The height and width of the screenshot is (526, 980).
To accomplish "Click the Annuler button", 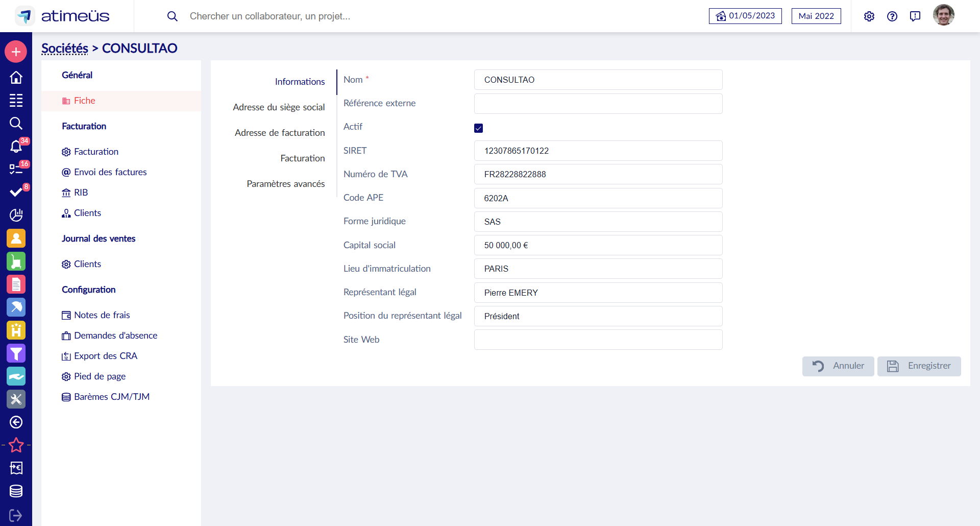I will tap(838, 366).
